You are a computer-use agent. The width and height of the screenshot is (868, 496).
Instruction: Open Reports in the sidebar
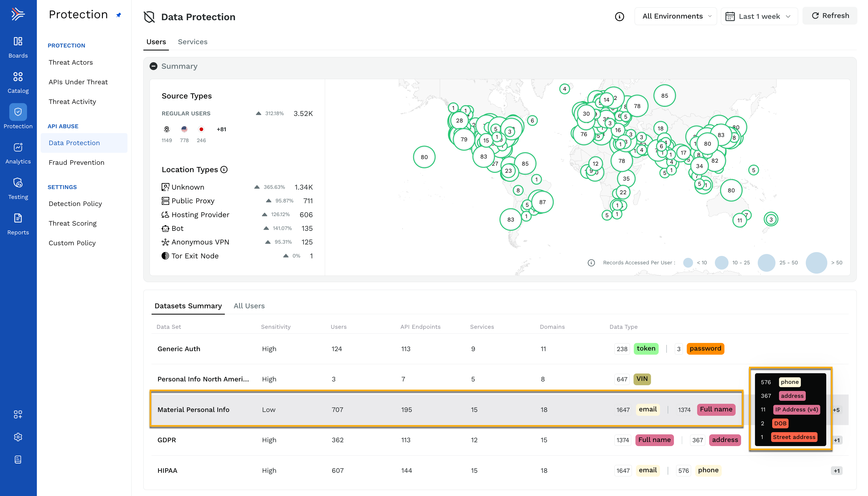[18, 224]
